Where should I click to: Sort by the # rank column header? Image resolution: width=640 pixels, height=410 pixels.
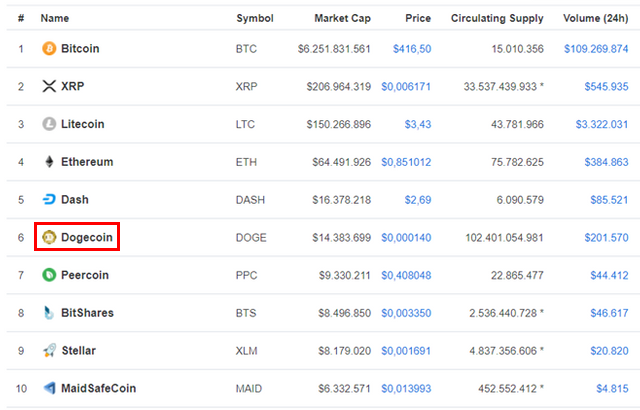(21, 18)
